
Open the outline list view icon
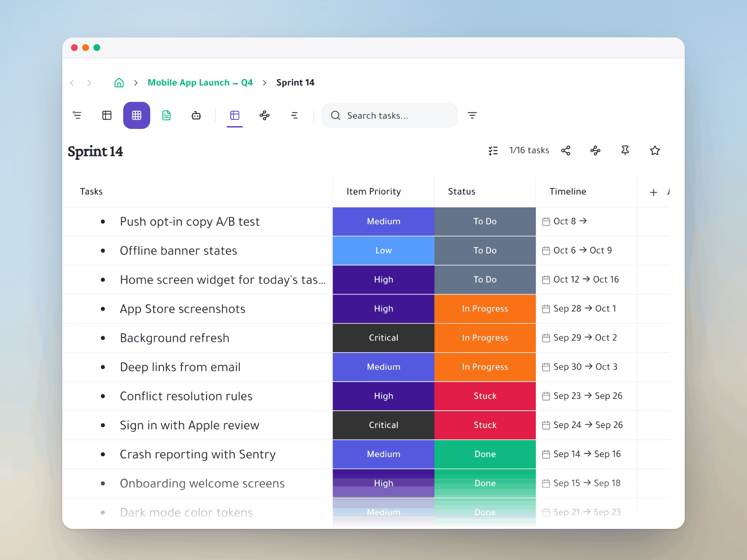(77, 115)
